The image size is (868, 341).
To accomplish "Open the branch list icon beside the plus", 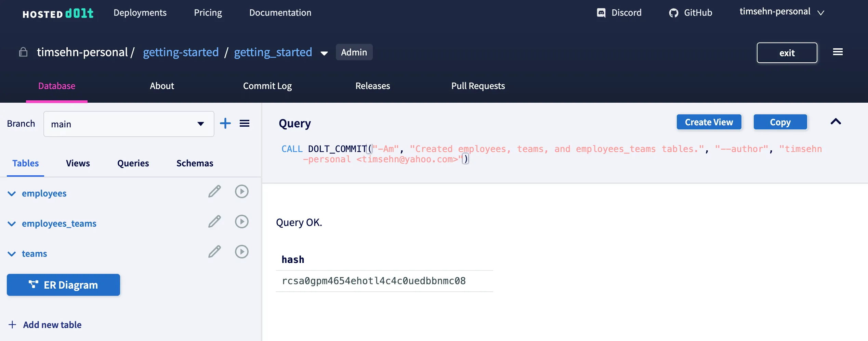I will point(245,123).
